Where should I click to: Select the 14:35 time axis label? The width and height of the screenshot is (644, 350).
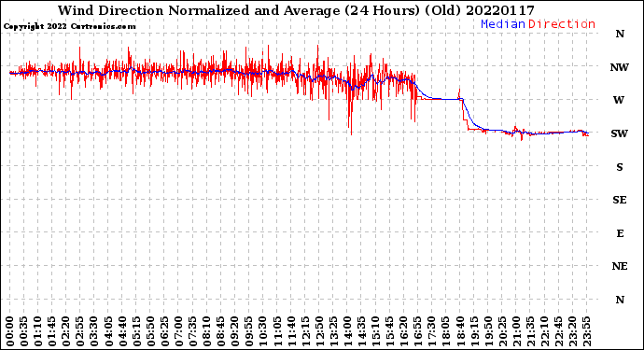pyautogui.click(x=361, y=331)
